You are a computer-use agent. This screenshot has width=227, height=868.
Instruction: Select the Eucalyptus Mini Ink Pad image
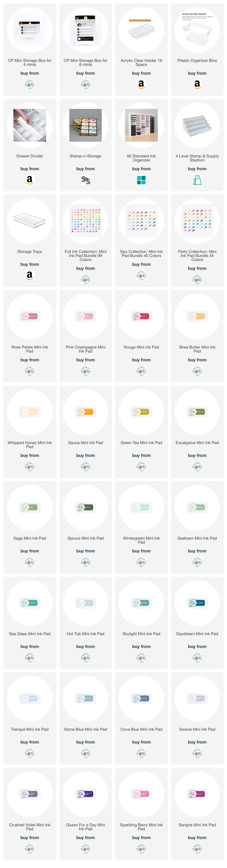click(x=197, y=412)
